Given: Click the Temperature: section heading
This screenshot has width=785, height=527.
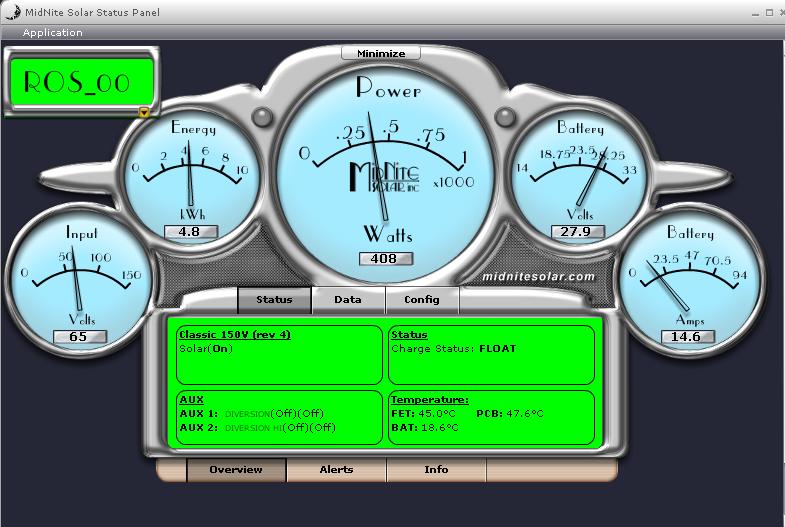Looking at the screenshot, I should point(430,399).
